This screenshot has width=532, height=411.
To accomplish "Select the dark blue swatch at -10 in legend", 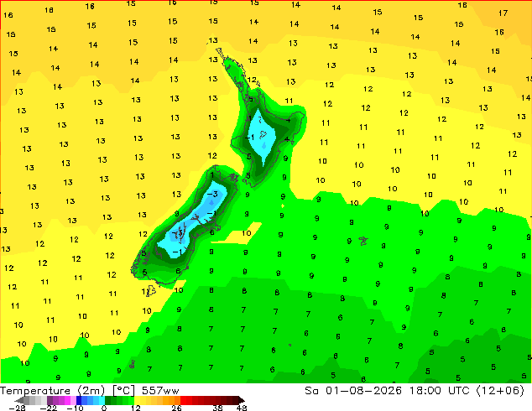I will point(79,400).
